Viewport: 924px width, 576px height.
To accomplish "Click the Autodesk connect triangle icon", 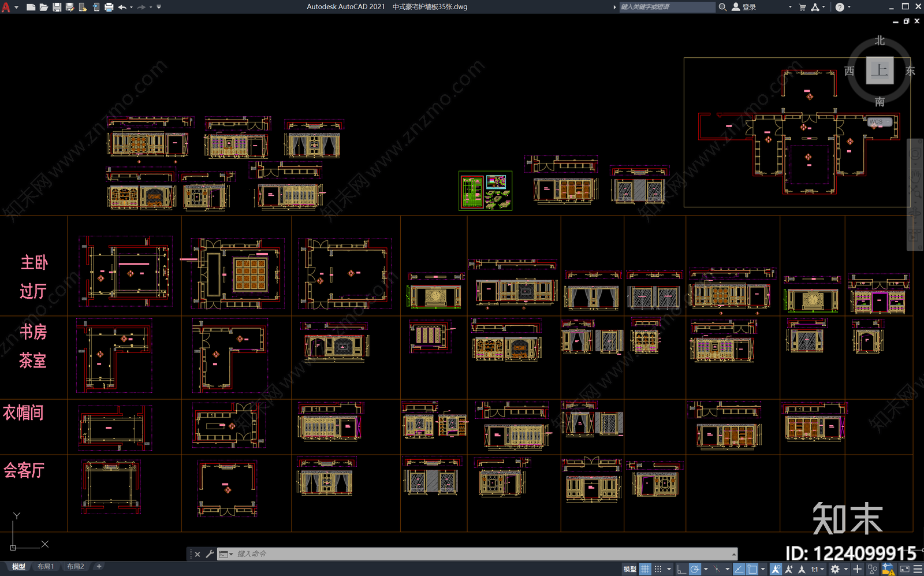I will (815, 7).
